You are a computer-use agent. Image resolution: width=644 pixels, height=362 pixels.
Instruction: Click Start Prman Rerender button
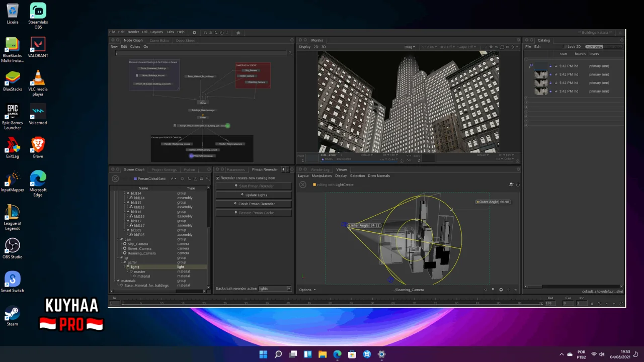coord(253,186)
